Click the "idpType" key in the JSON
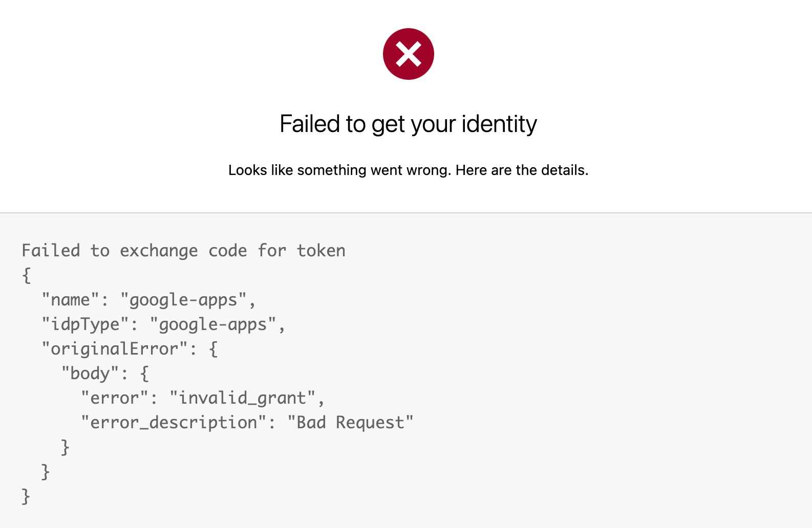 (86, 324)
